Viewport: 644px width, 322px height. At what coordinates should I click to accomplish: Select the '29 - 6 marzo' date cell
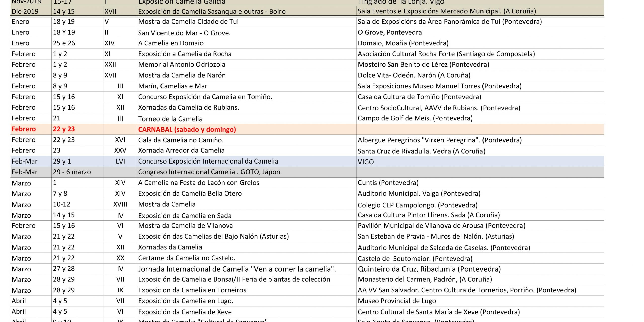click(x=72, y=172)
